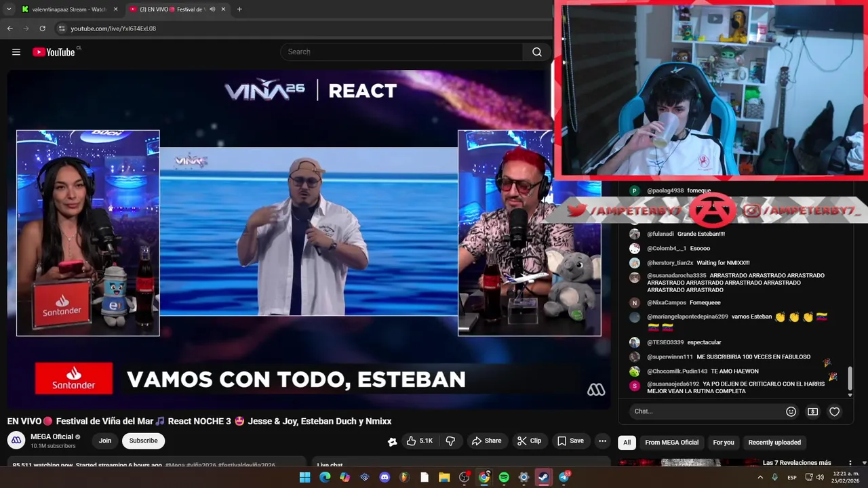The width and height of the screenshot is (868, 488).
Task: Send a heart reaction in chat
Action: click(x=835, y=411)
